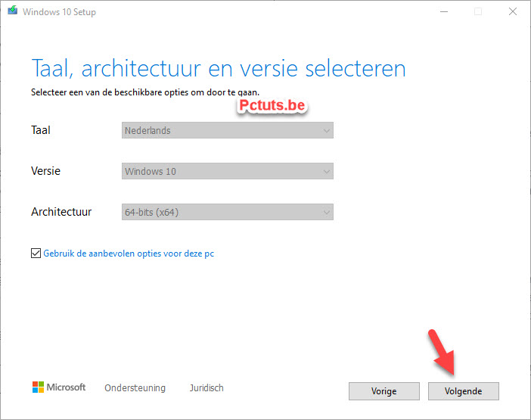Open the Juridisch link
This screenshot has width=531, height=420.
(x=206, y=387)
